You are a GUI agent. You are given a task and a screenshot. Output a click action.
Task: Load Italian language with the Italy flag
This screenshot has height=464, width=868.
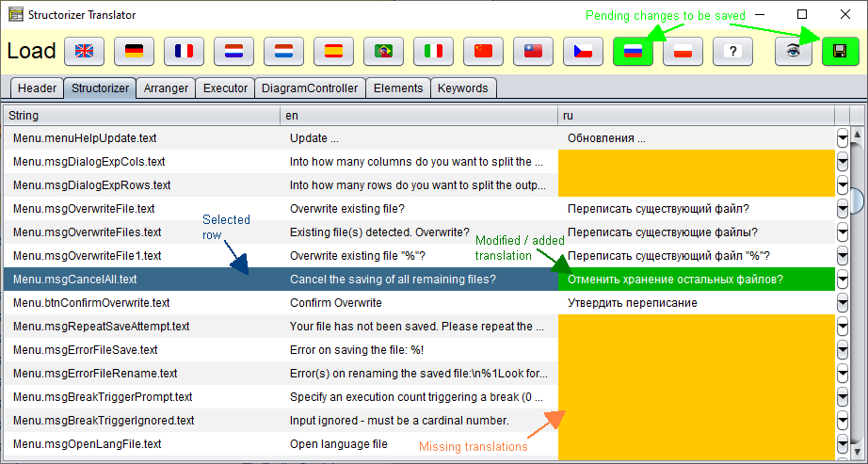(433, 52)
